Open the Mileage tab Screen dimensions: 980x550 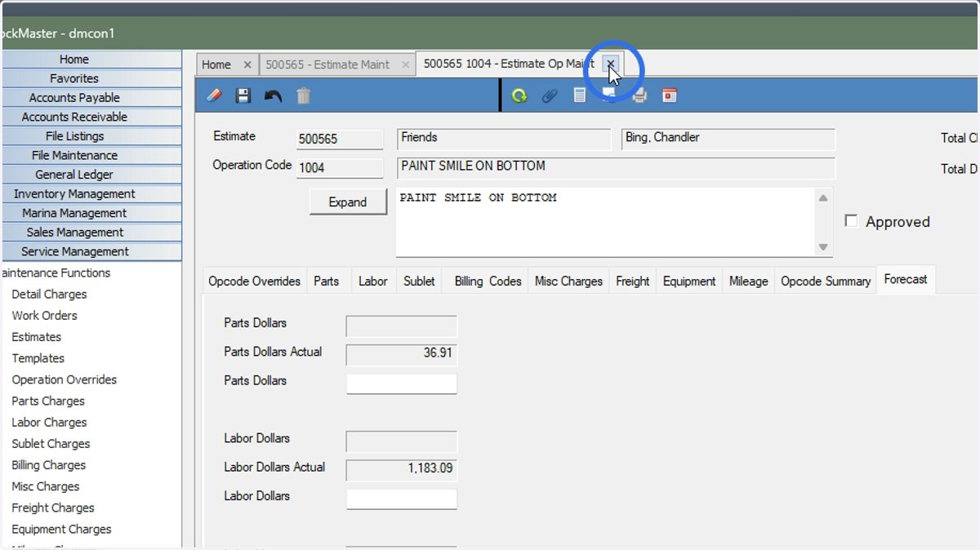coord(748,281)
